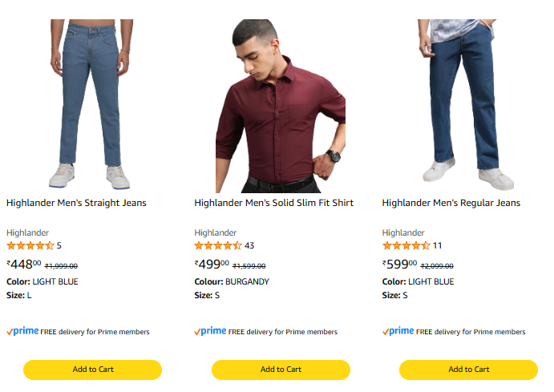Click Prime logo under Regular Jeans
This screenshot has height=392, width=554.
pos(398,331)
